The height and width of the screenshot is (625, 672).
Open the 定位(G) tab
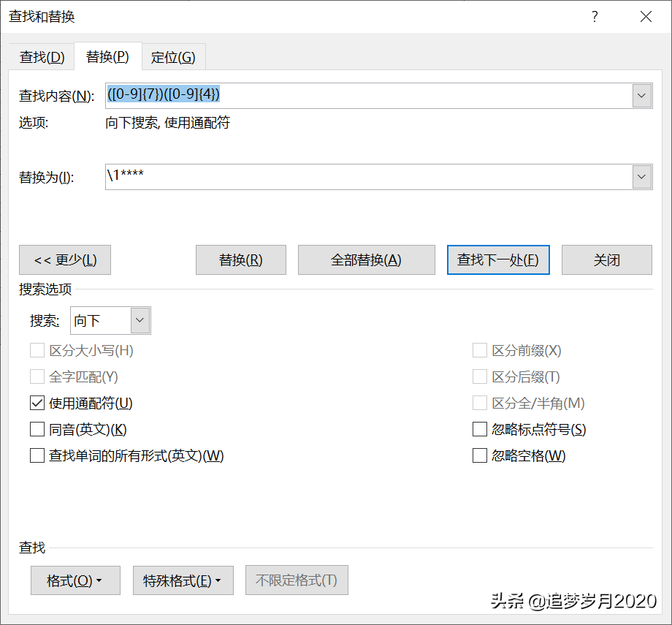173,57
